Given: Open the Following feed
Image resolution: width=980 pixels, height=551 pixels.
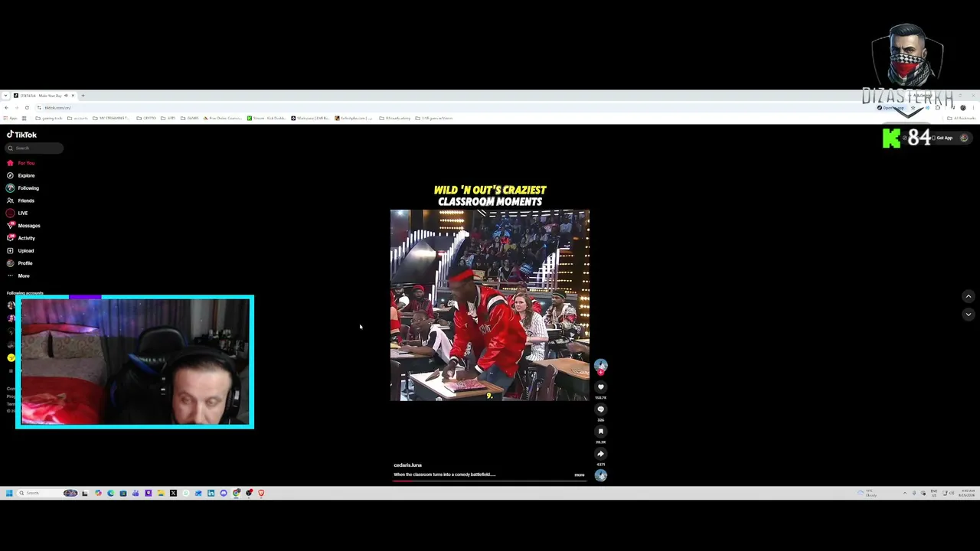Looking at the screenshot, I should point(23,188).
